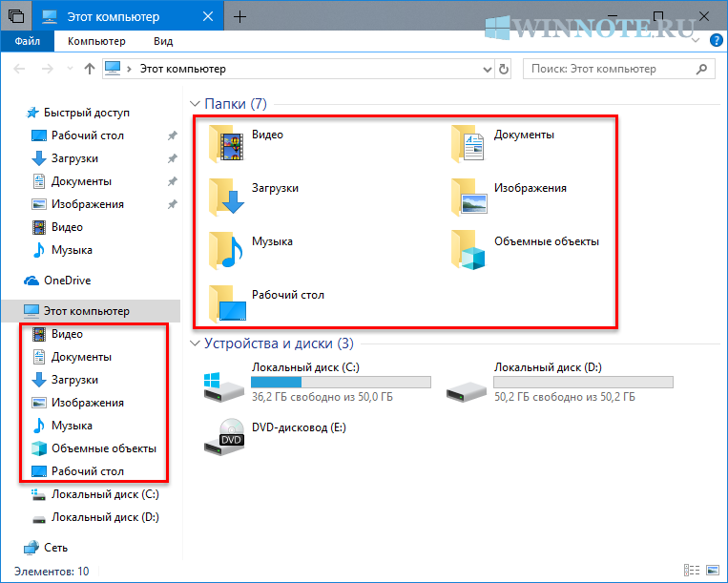Open Видео under Этот компьютер in sidebar
This screenshot has width=728, height=583.
tap(57, 334)
